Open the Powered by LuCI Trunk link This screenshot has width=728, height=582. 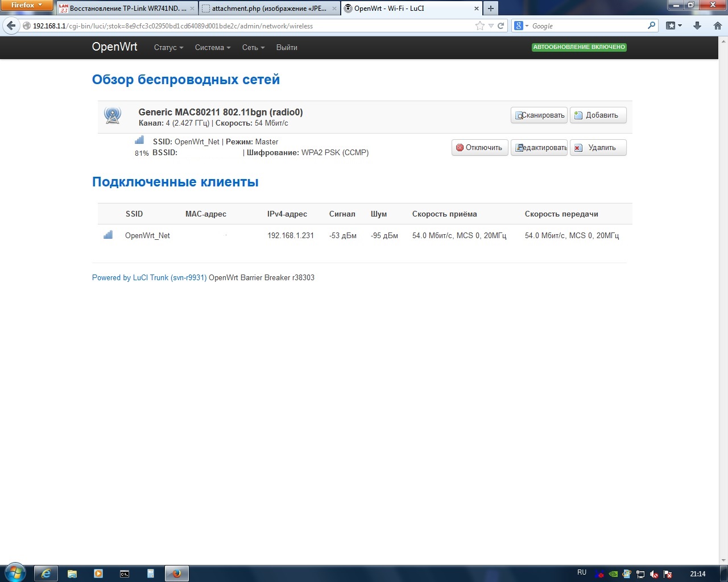tap(149, 278)
